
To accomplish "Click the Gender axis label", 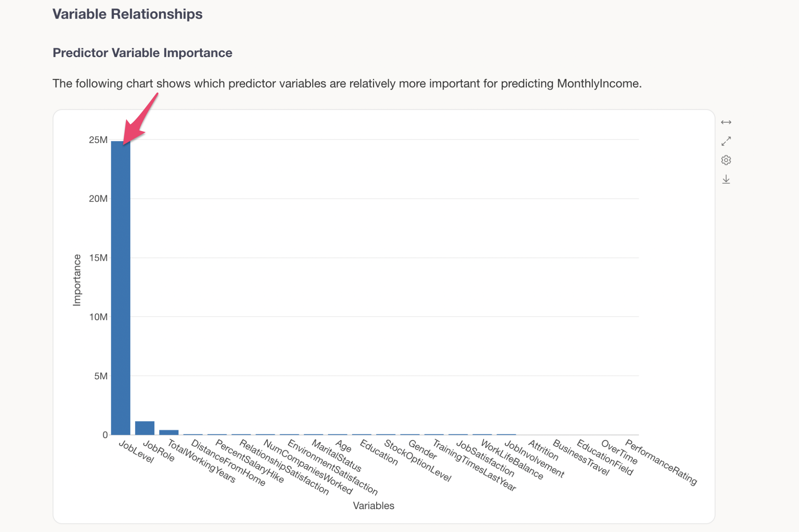I will 422,450.
